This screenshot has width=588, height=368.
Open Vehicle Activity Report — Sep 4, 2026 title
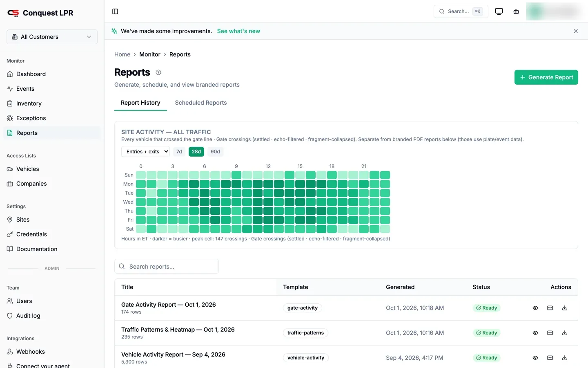coord(173,355)
